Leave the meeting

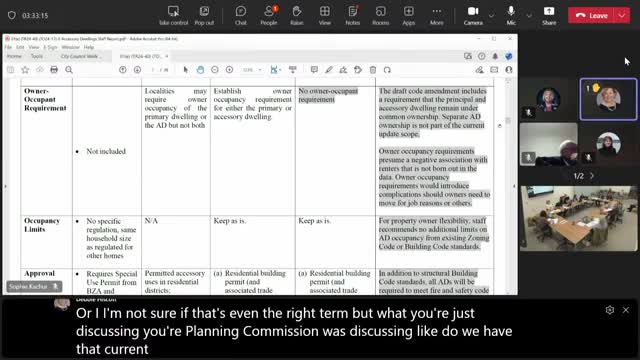click(x=591, y=16)
